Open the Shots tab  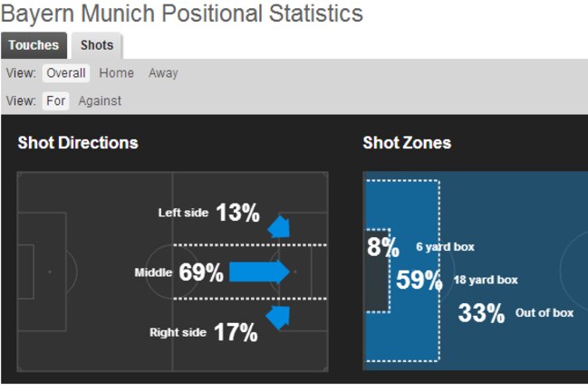(97, 45)
